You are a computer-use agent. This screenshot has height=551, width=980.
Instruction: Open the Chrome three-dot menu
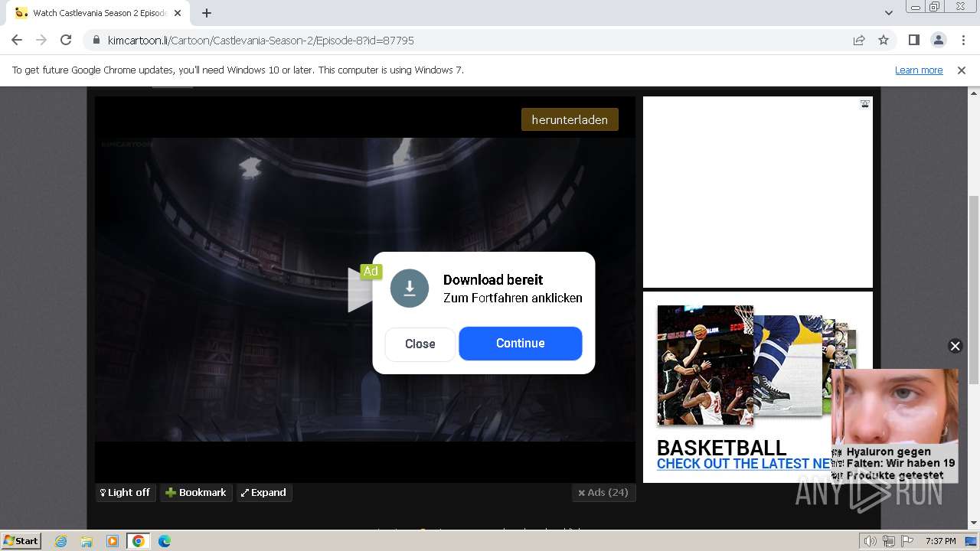(x=962, y=40)
